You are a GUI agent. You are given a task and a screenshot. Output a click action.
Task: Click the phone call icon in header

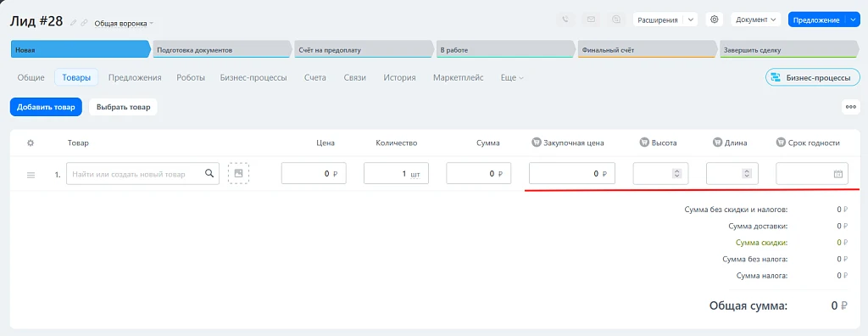[x=565, y=20]
